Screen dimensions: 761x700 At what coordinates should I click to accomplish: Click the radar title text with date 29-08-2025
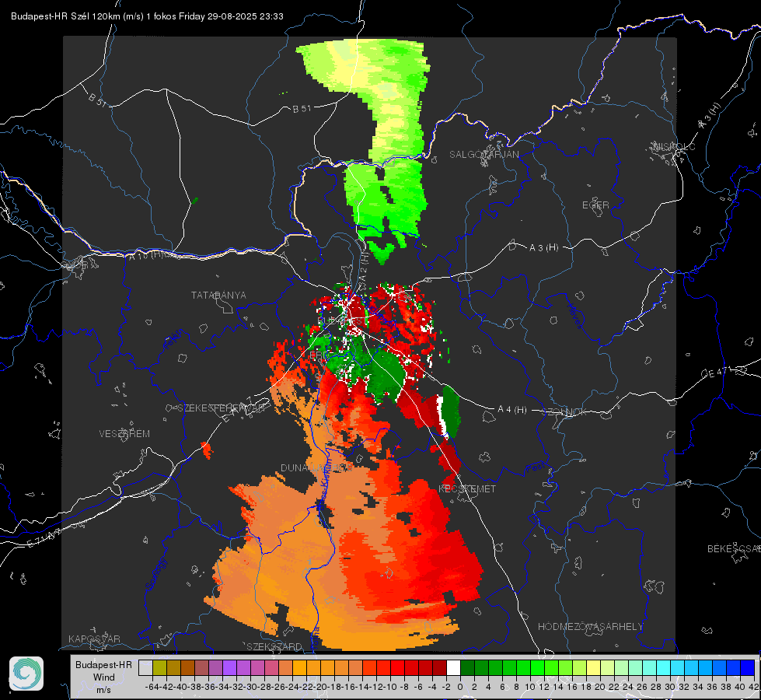point(147,16)
